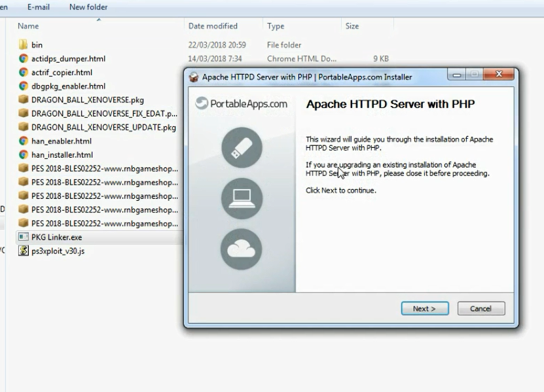The image size is (544, 392).
Task: Select the bin folder name
Action: (37, 45)
